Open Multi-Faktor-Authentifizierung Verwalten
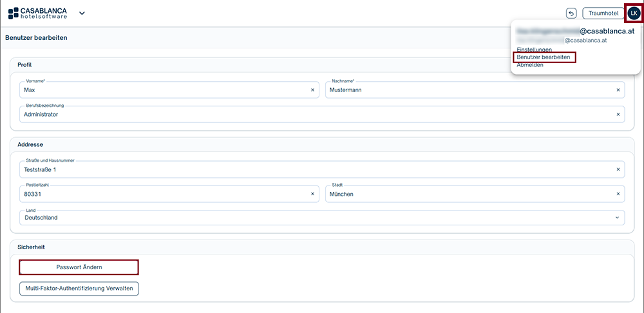The width and height of the screenshot is (644, 313). point(79,289)
